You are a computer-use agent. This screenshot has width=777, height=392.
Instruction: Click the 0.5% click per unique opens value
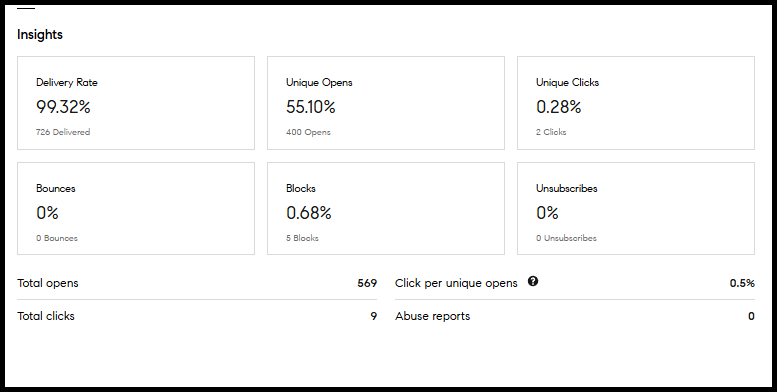(742, 283)
